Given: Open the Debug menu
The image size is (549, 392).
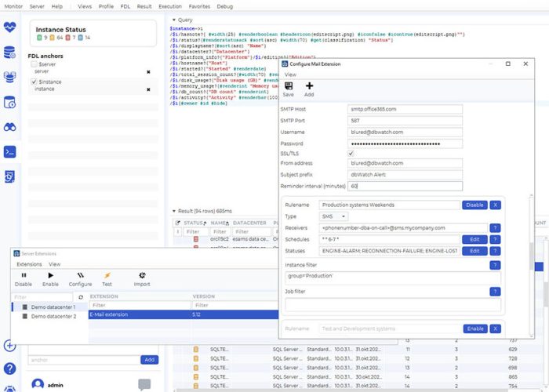Looking at the screenshot, I should [224, 6].
